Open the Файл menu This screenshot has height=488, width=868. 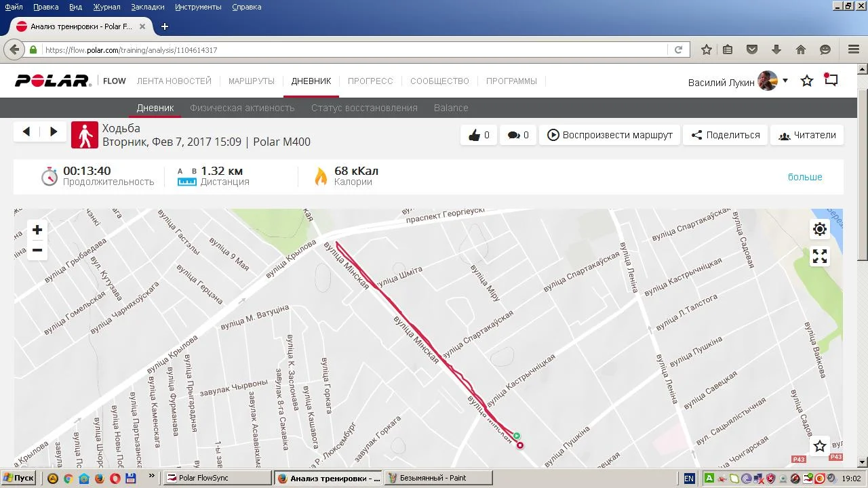(x=14, y=7)
